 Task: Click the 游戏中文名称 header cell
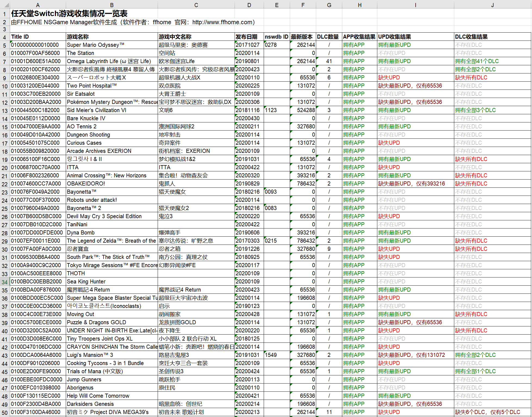(x=196, y=37)
